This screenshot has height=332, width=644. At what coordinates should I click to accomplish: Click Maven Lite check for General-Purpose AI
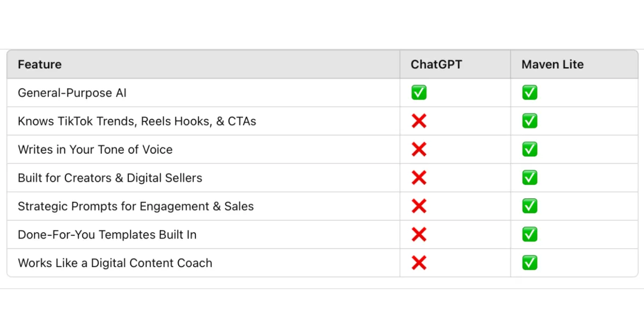[x=530, y=93]
